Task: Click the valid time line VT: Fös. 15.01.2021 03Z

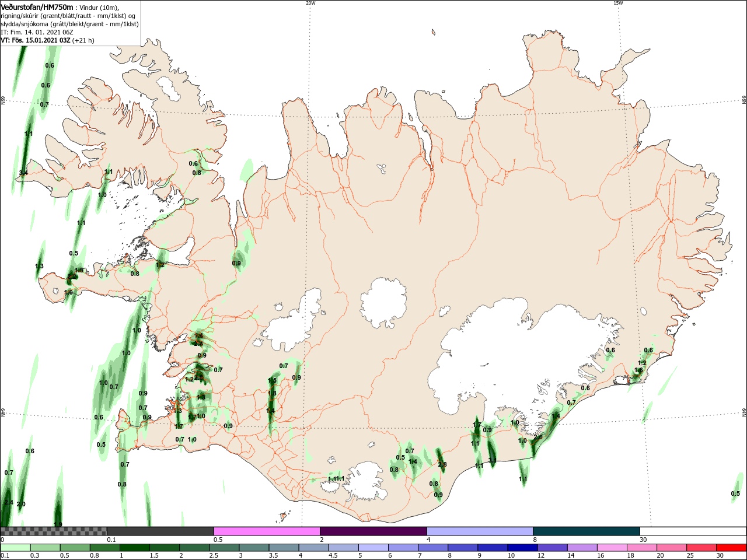Action: [x=36, y=40]
